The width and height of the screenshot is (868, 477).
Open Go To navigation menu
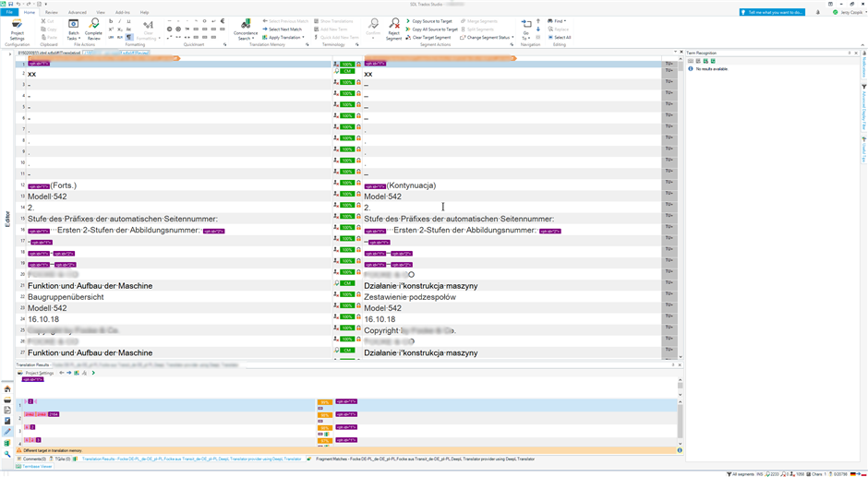coord(526,30)
